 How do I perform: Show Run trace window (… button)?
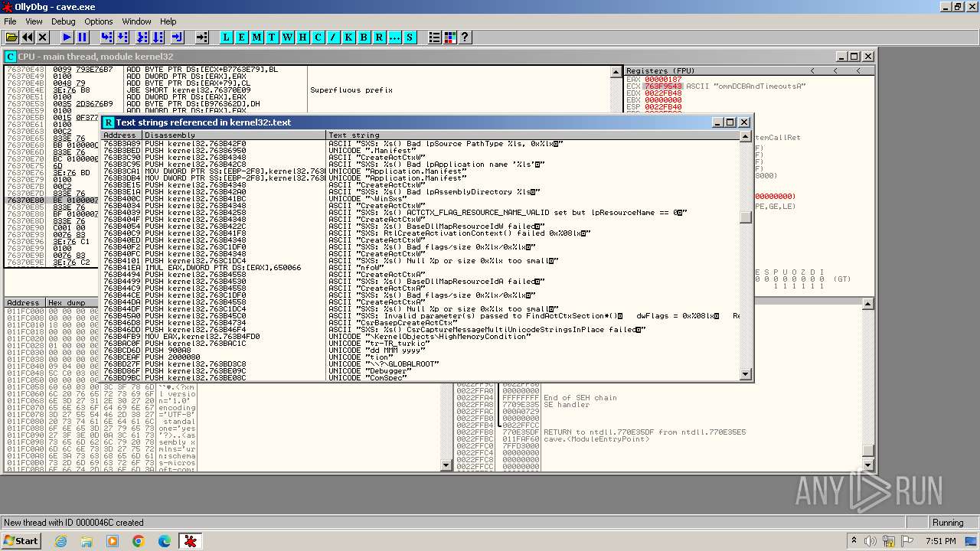395,37
